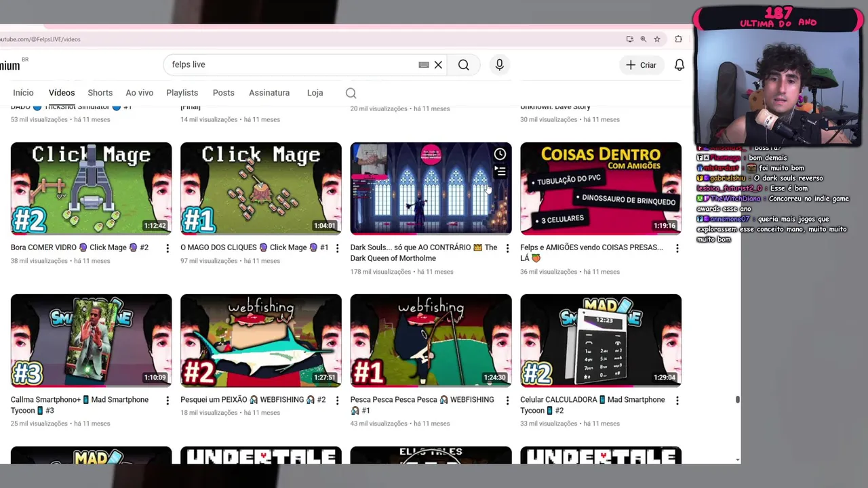Viewport: 868px width, 488px height.
Task: Clear the search box with X icon
Action: (438, 65)
